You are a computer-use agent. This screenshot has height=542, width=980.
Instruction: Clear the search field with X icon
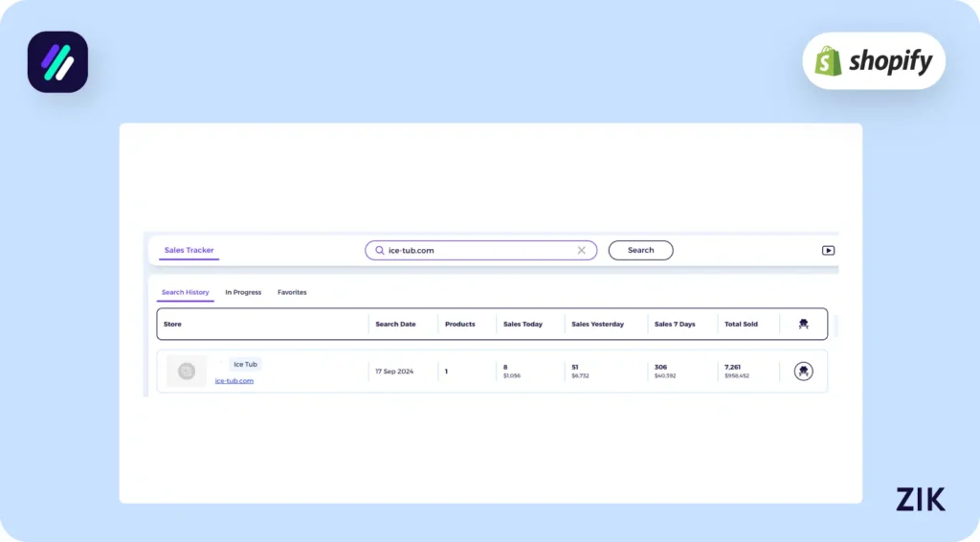[581, 251]
